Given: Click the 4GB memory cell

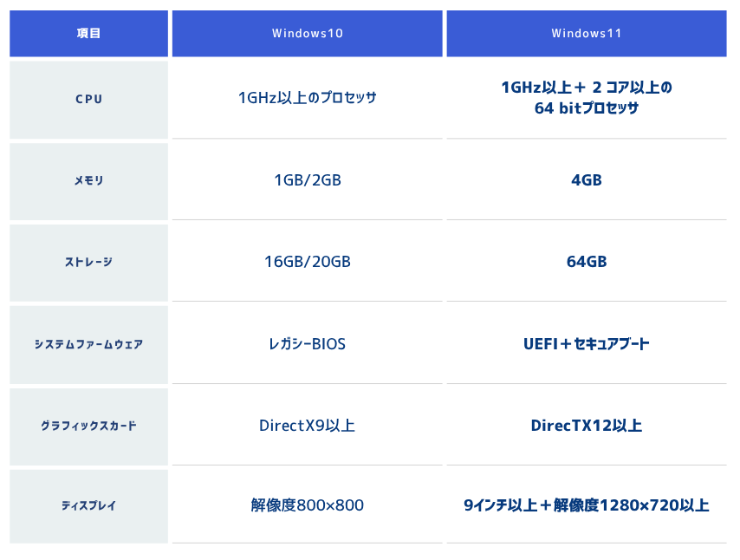Looking at the screenshot, I should pyautogui.click(x=587, y=181).
